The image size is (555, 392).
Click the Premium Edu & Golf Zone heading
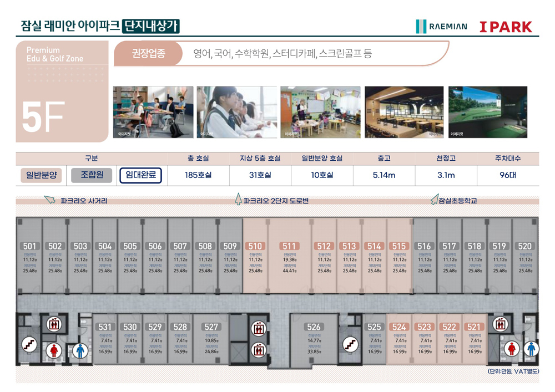[x=55, y=54]
